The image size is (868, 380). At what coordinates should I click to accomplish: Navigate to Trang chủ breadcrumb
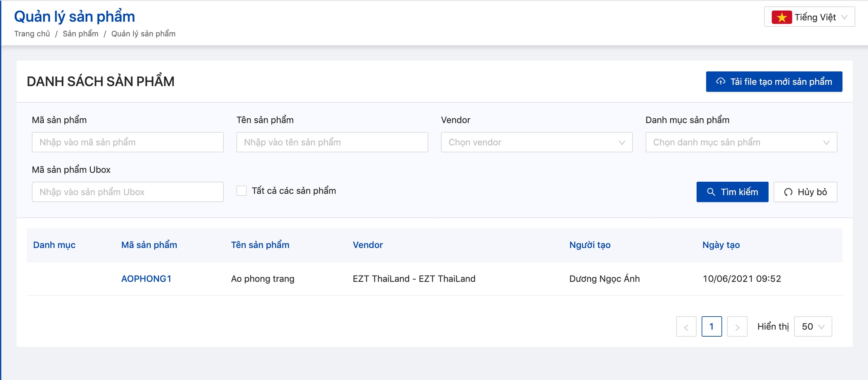click(32, 34)
